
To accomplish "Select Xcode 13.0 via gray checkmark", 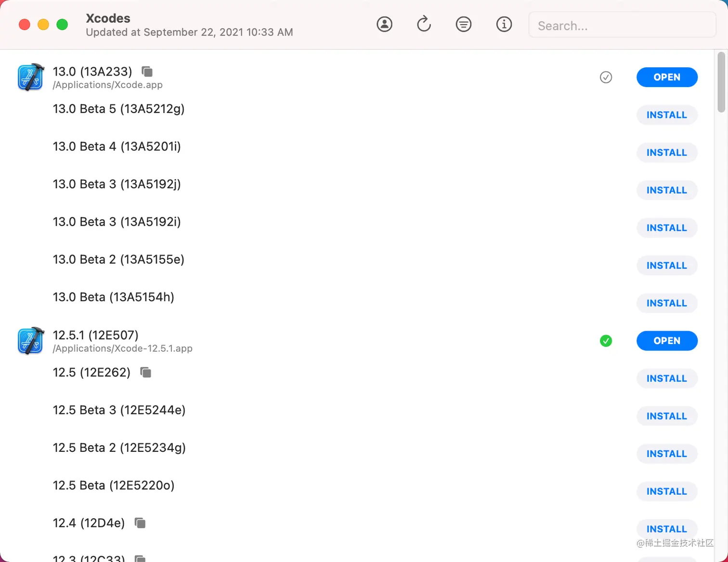I will point(606,77).
